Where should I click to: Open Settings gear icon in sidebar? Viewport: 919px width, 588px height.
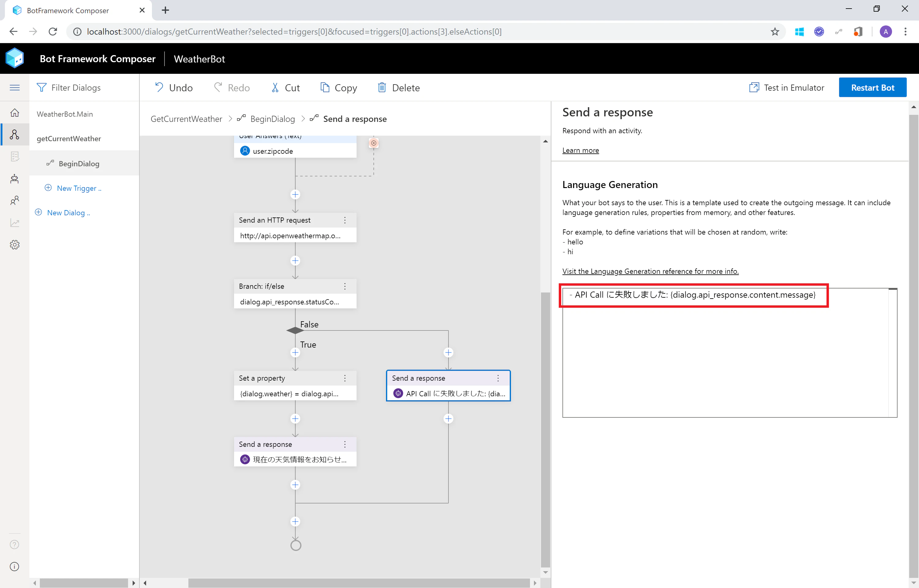click(14, 245)
